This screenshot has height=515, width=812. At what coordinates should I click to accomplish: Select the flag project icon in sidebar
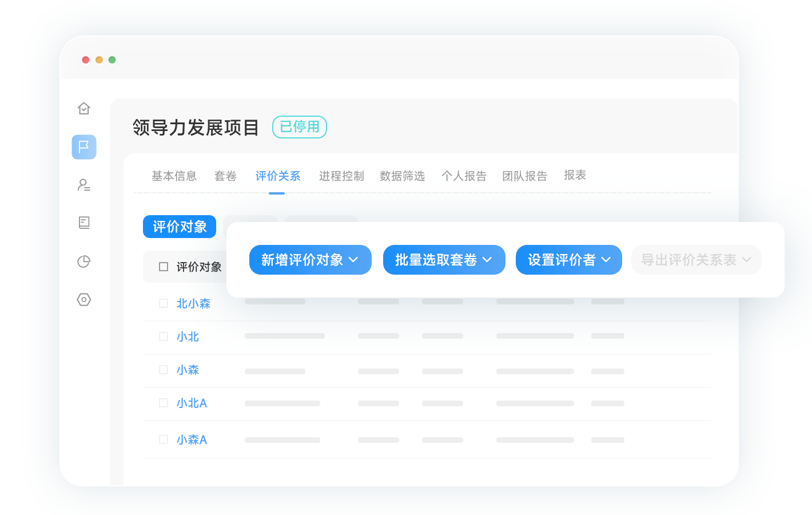coord(84,147)
